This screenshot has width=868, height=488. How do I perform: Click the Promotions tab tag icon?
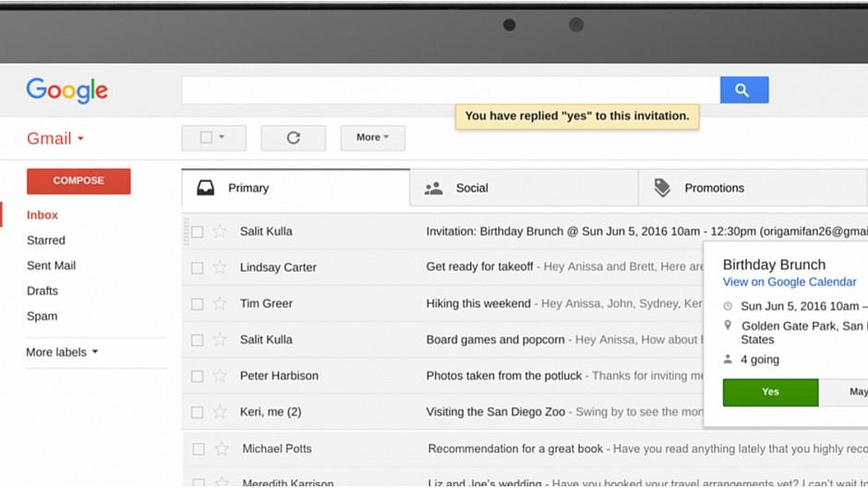point(662,188)
